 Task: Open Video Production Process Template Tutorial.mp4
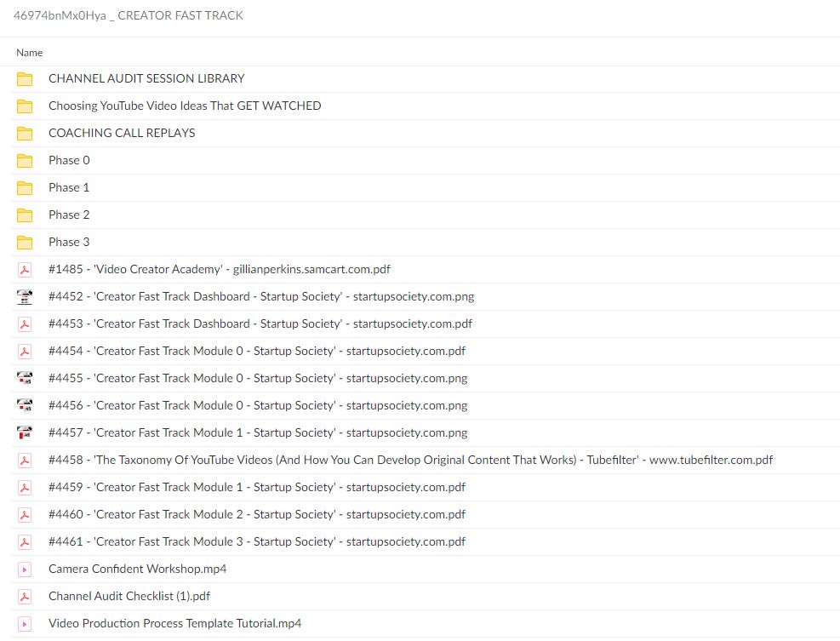(174, 623)
